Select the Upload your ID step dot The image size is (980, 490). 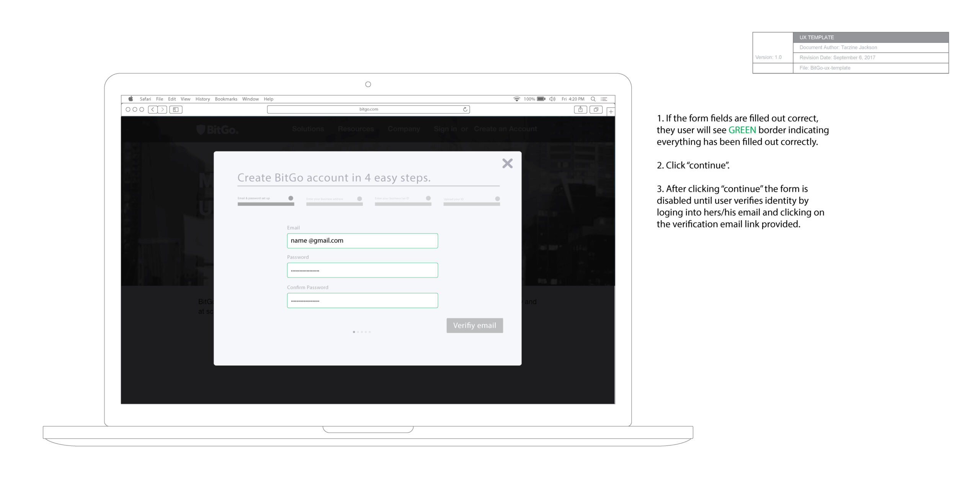[x=497, y=199]
